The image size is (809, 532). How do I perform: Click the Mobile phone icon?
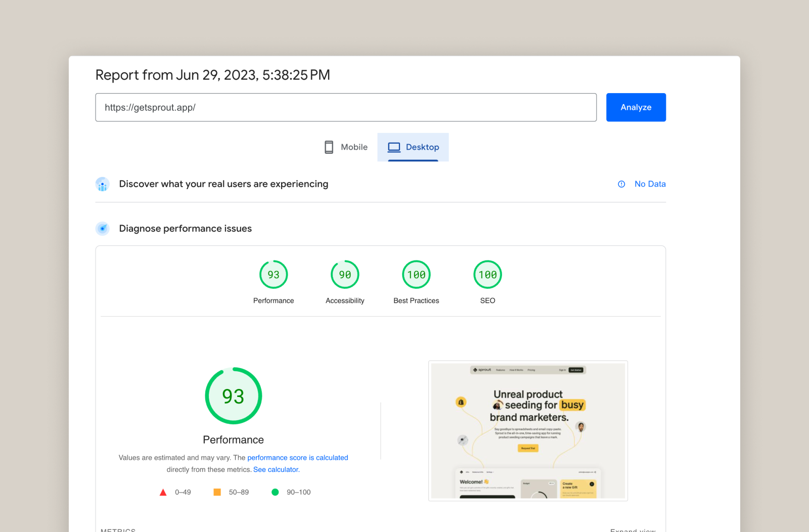point(329,147)
